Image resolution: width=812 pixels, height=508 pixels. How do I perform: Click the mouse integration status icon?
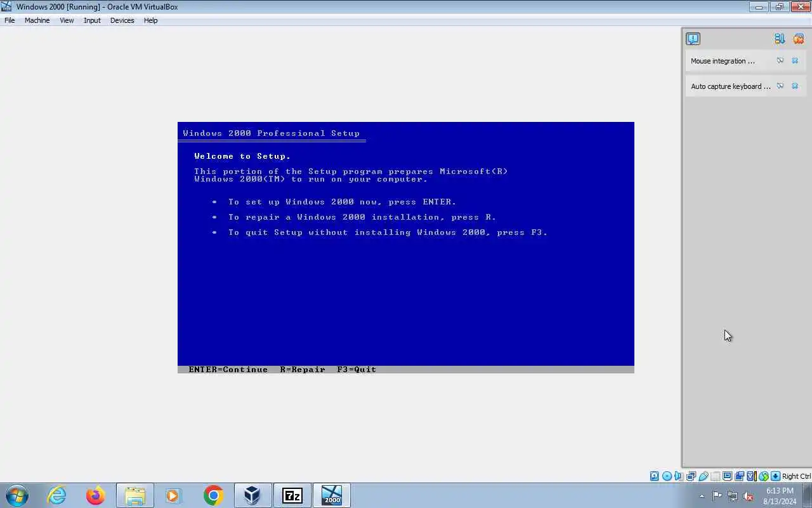point(763,476)
